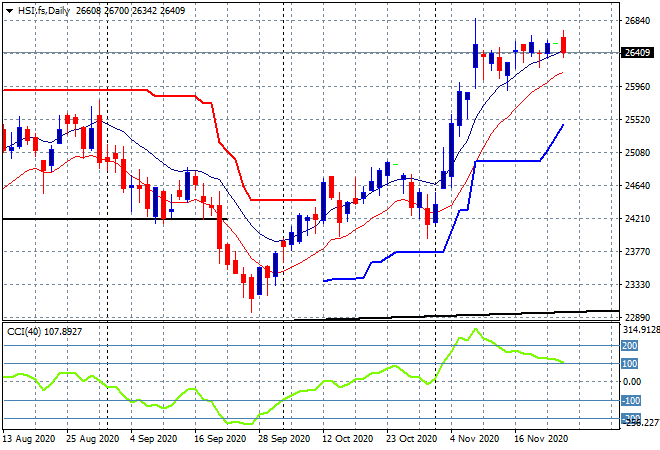Click the 23330 price axis label
The image size is (660, 450).
point(637,284)
